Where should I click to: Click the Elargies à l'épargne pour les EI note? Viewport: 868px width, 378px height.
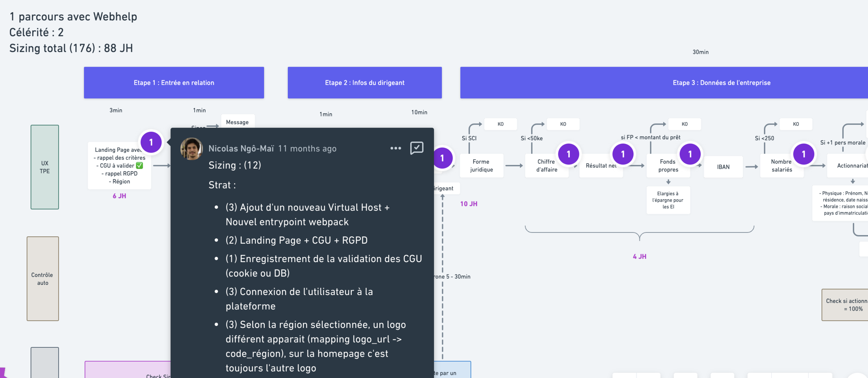click(x=668, y=200)
